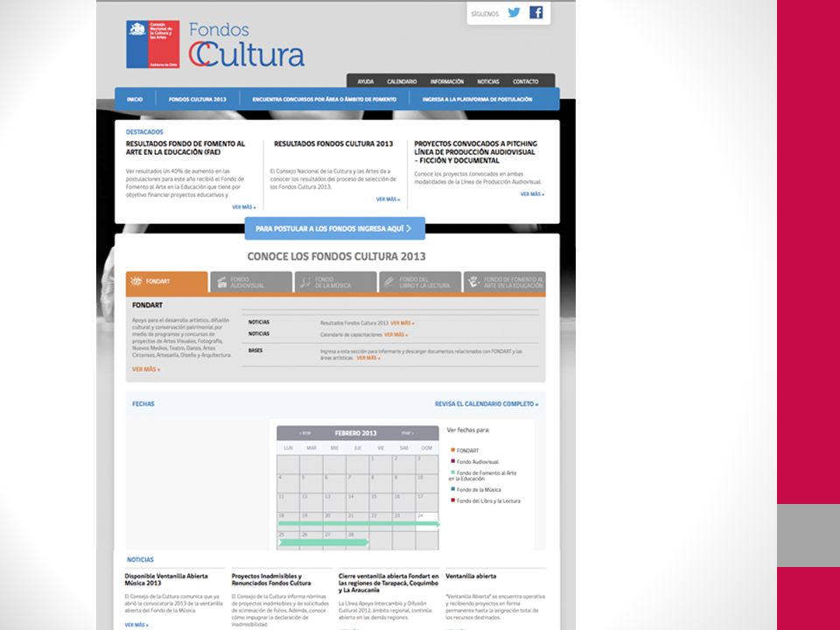Image resolution: width=840 pixels, height=630 pixels.
Task: Click the Fondos Cultura logo
Action: click(247, 45)
